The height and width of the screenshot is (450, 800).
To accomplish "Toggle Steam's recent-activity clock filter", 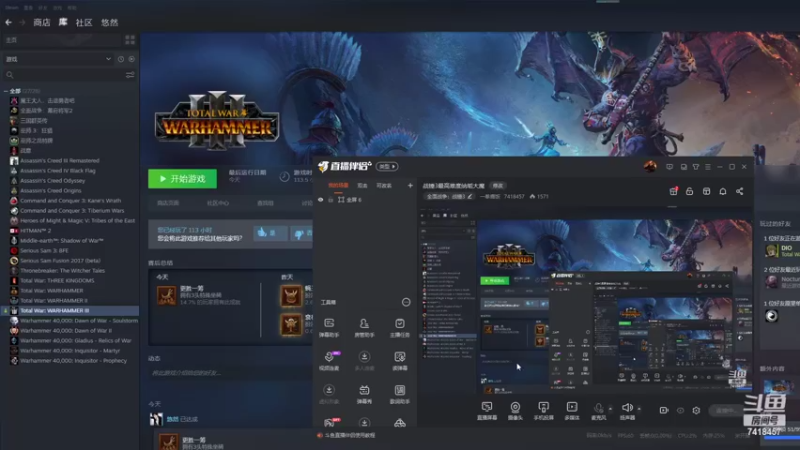I will (x=121, y=59).
